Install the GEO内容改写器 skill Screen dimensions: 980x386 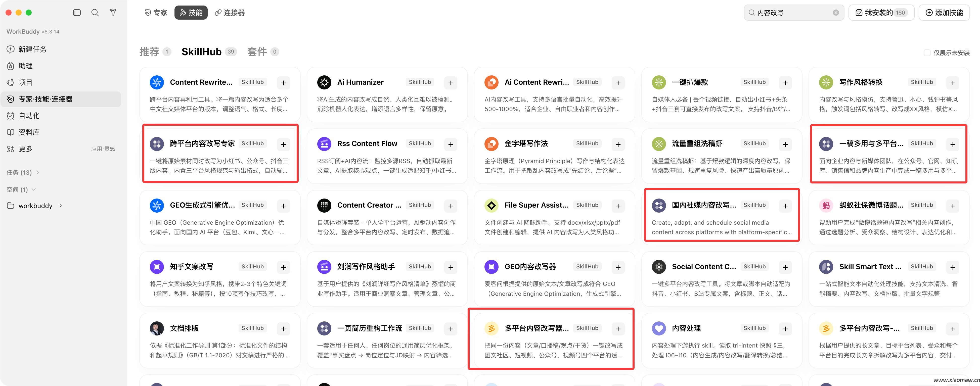[618, 267]
